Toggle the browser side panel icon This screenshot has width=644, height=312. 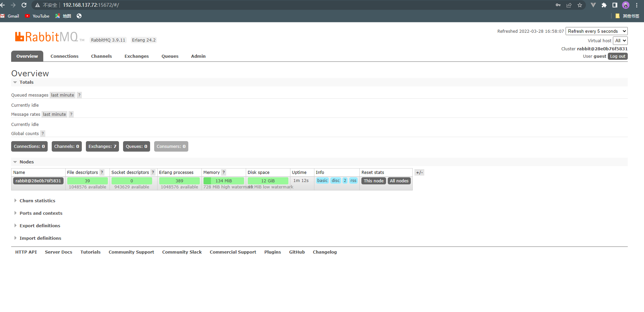pos(615,5)
